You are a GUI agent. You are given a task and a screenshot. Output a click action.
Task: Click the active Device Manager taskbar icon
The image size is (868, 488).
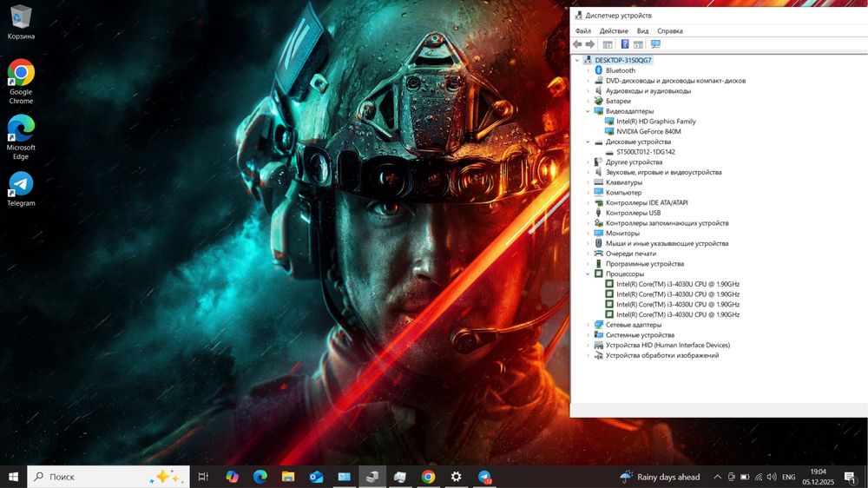point(372,477)
